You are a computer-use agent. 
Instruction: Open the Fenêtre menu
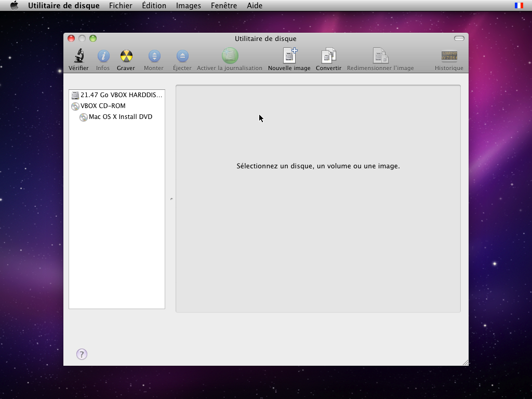(x=224, y=6)
